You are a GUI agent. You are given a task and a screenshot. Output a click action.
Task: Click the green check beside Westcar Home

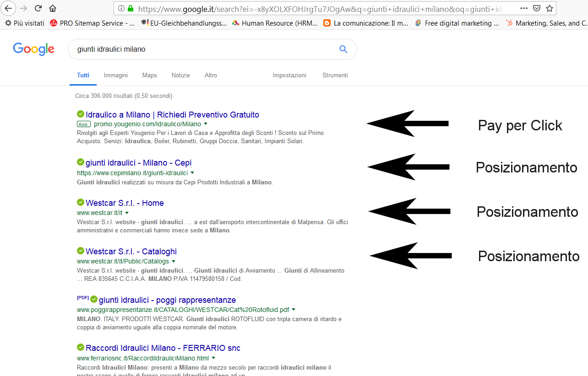(x=81, y=202)
